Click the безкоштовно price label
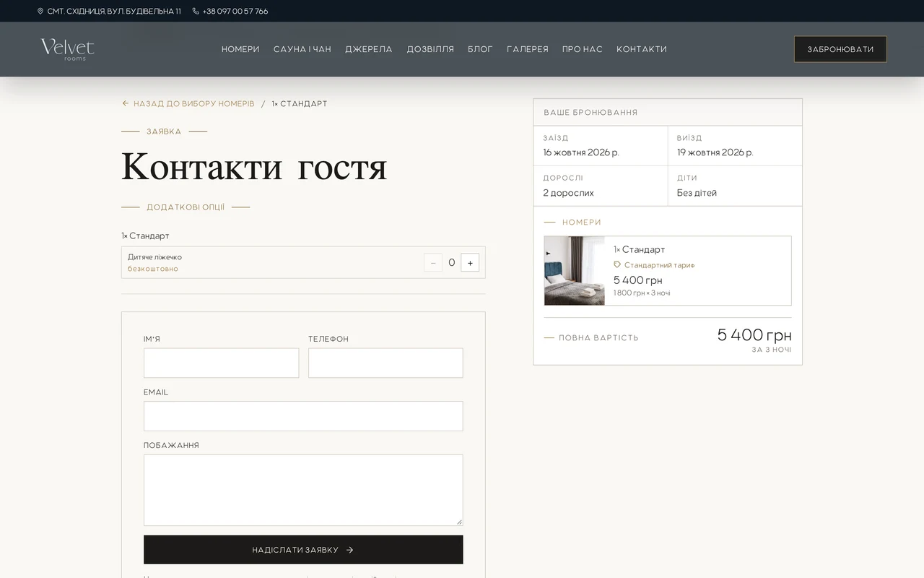Screen dimensions: 924x578 [x=153, y=269]
